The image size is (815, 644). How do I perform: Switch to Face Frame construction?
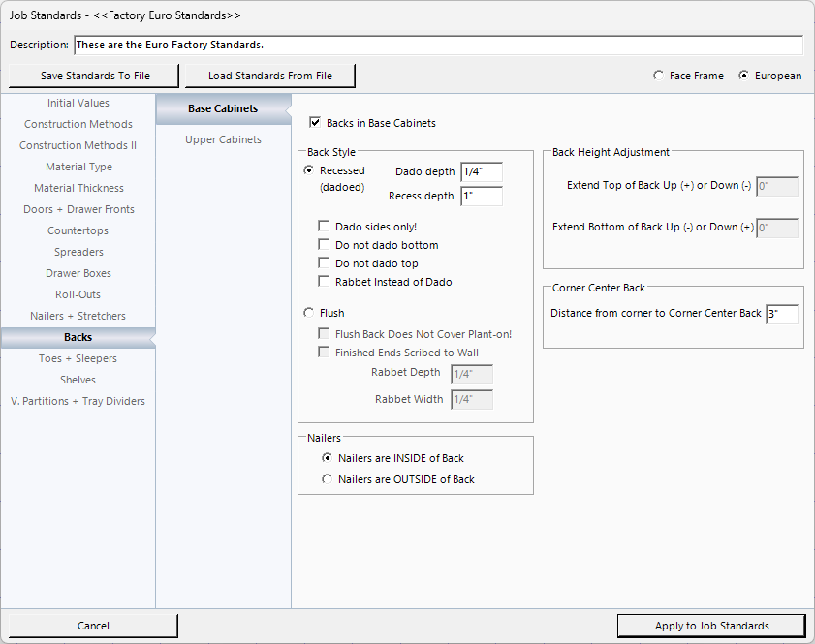click(659, 76)
